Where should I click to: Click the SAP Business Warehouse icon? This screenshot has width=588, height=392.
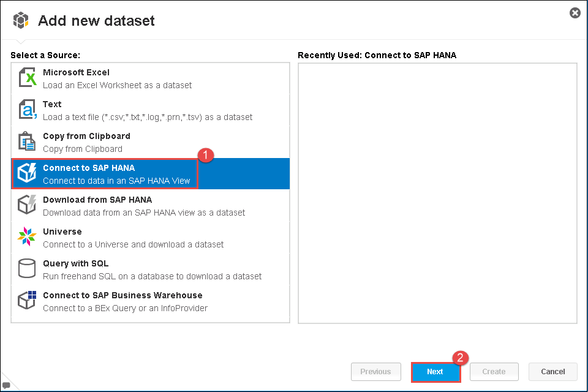(x=28, y=301)
